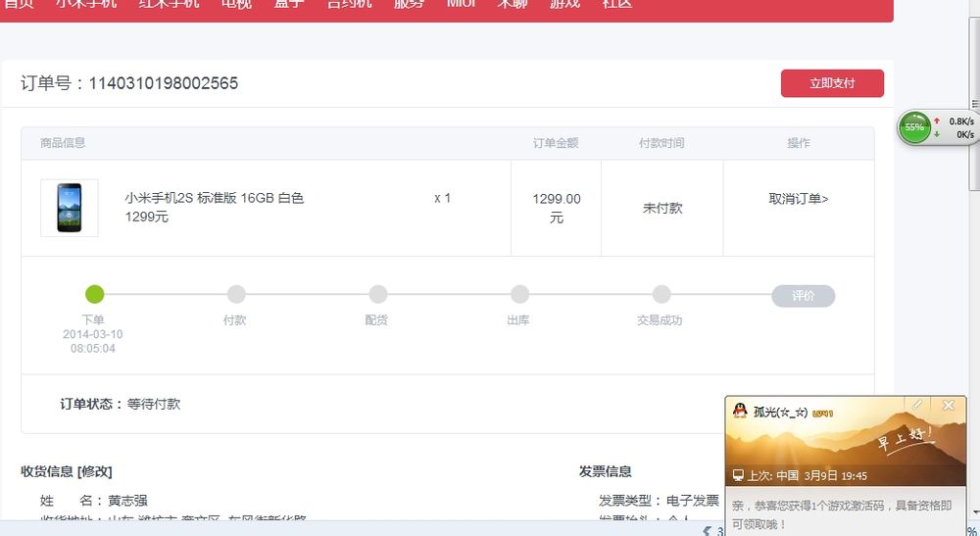Open product name 小米手机2S 标准版 16GB 白色
Image resolution: width=980 pixels, height=536 pixels.
coord(214,198)
